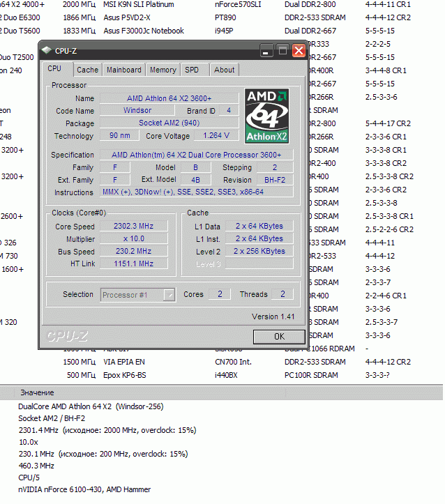Click the Stepping value 2
The image size is (445, 504).
(275, 167)
